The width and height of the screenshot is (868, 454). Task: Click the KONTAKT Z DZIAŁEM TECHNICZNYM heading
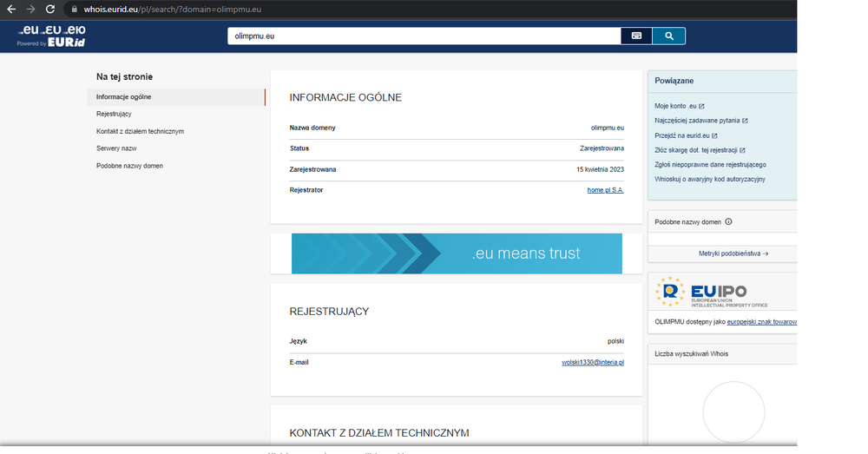pos(379,433)
